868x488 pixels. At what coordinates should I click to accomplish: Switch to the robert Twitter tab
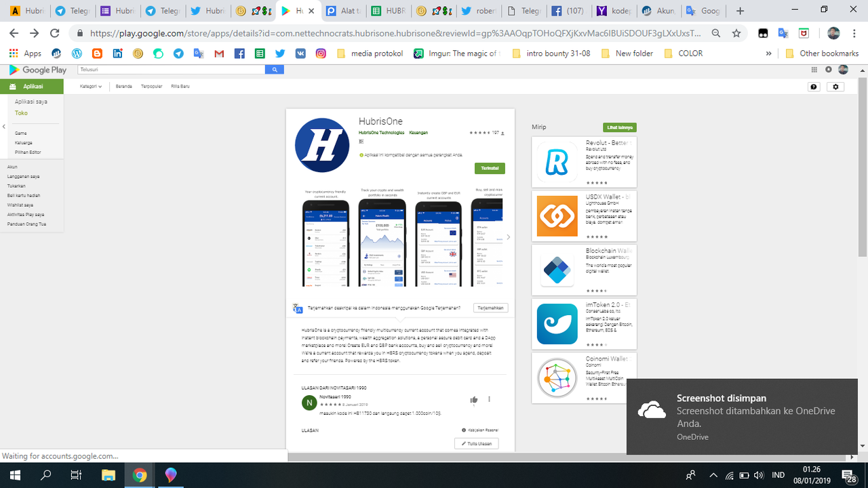click(x=477, y=11)
